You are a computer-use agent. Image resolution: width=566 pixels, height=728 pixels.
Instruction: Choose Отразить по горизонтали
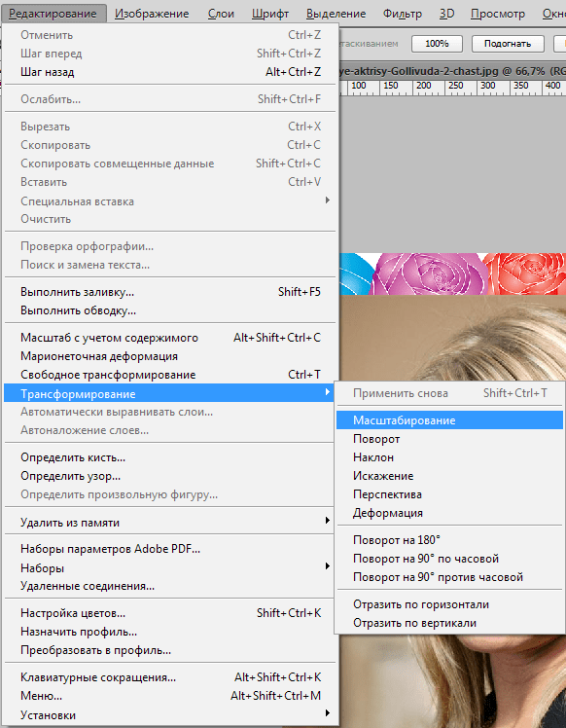(449, 604)
